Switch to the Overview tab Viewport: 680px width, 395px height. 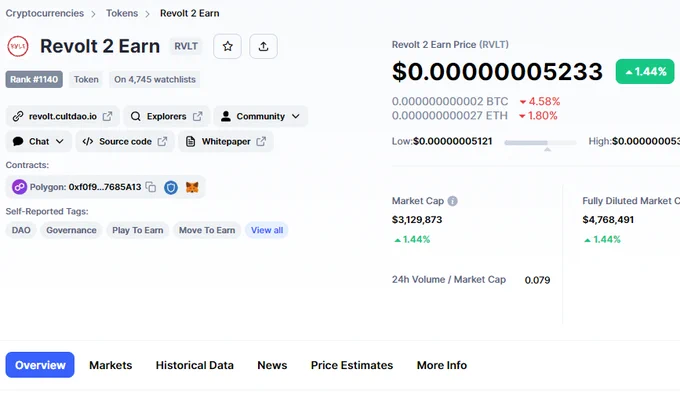[x=40, y=365]
